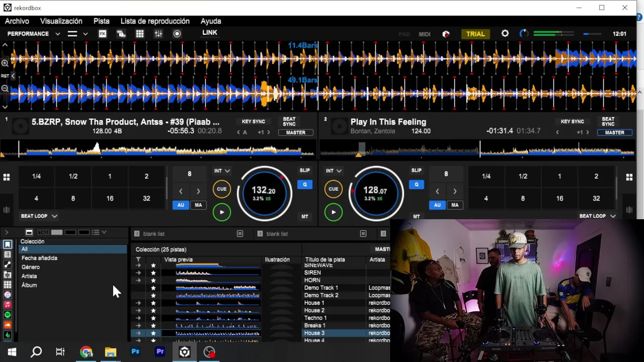Open the playlists icon in sidebar
This screenshot has height=362, width=644.
point(8,254)
